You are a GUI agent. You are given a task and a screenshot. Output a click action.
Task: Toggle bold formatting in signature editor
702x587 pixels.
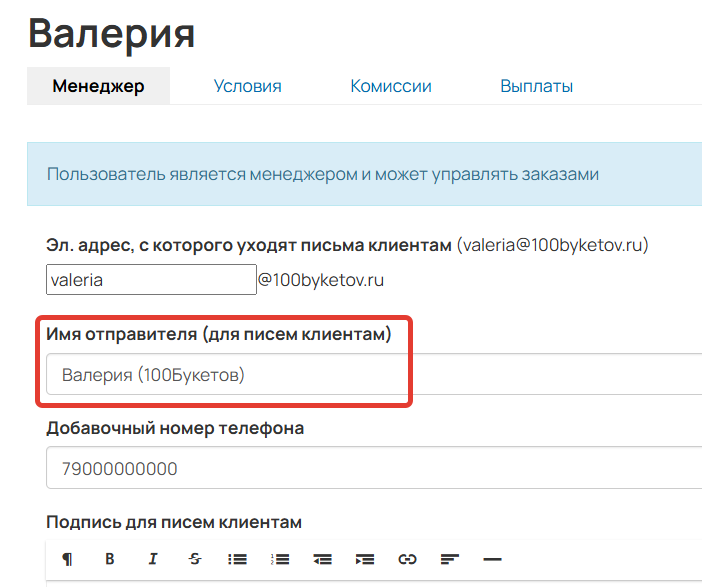[110, 559]
